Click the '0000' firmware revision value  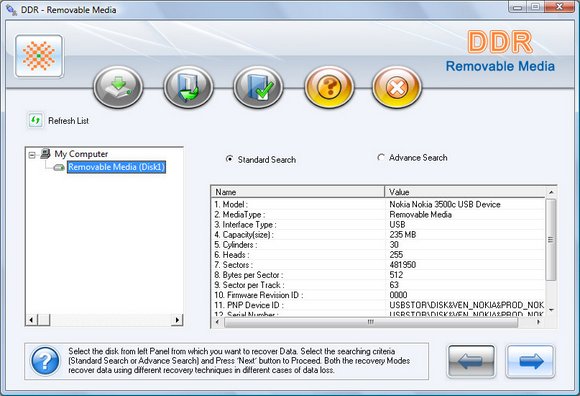coord(398,295)
